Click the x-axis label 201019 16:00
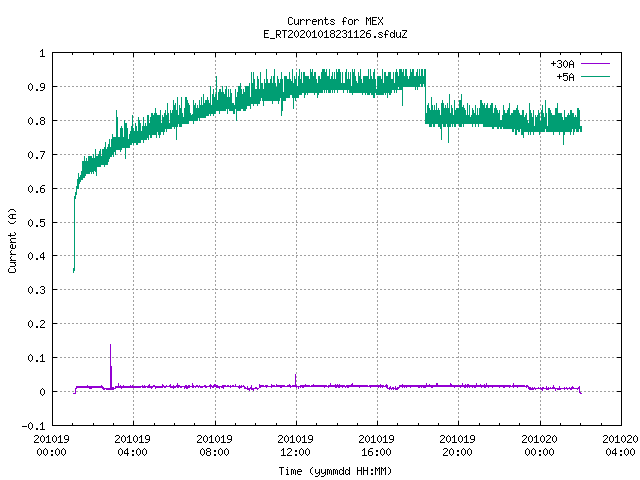This screenshot has width=640, height=480. (x=376, y=446)
